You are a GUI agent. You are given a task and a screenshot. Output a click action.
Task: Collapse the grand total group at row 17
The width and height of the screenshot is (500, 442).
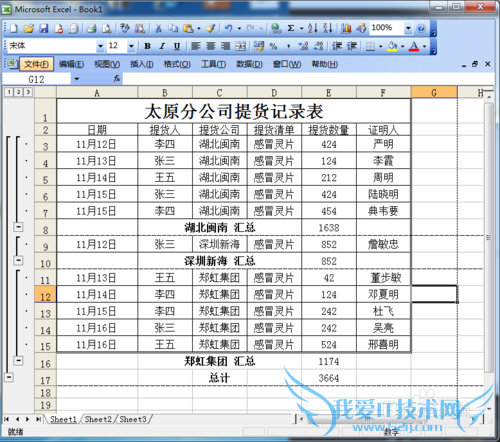(9, 377)
